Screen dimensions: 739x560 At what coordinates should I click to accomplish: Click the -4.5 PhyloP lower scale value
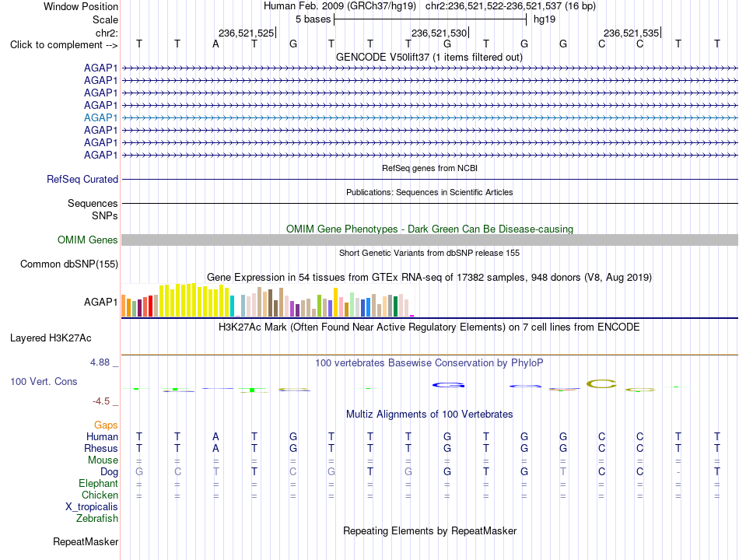pyautogui.click(x=101, y=401)
